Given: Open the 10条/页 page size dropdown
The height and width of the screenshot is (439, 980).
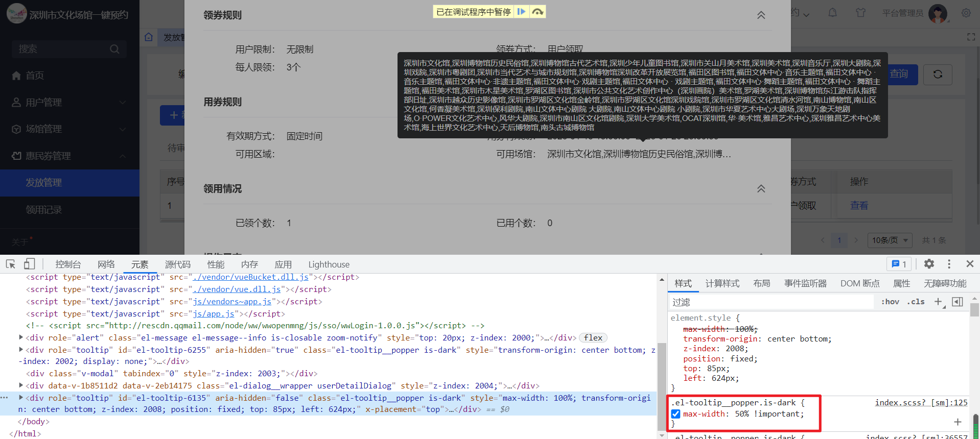Looking at the screenshot, I should (x=890, y=240).
